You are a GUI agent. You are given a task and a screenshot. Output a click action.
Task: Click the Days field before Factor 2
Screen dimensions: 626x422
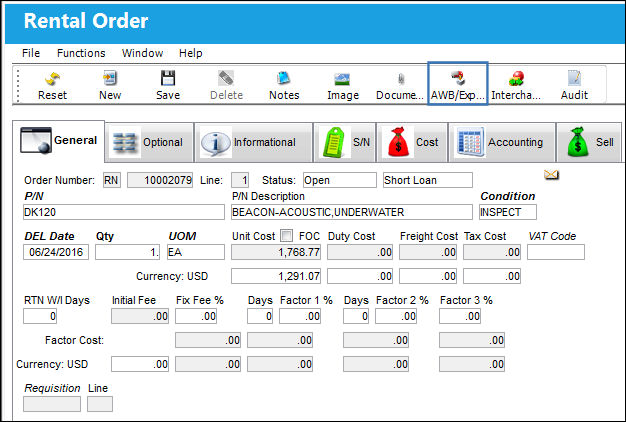(356, 316)
